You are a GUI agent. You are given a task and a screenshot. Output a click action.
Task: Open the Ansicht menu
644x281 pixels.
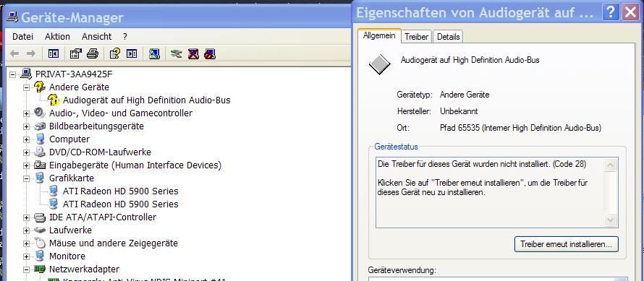[x=96, y=37]
